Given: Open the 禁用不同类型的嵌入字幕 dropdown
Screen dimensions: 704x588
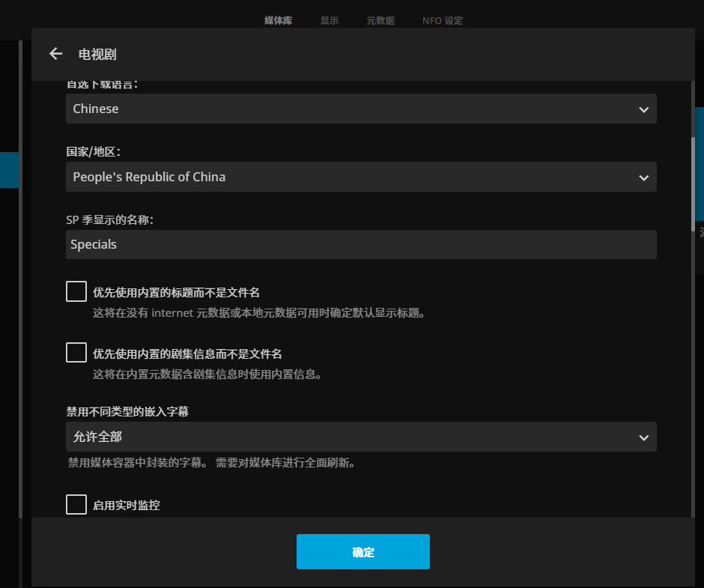Looking at the screenshot, I should [x=352, y=437].
